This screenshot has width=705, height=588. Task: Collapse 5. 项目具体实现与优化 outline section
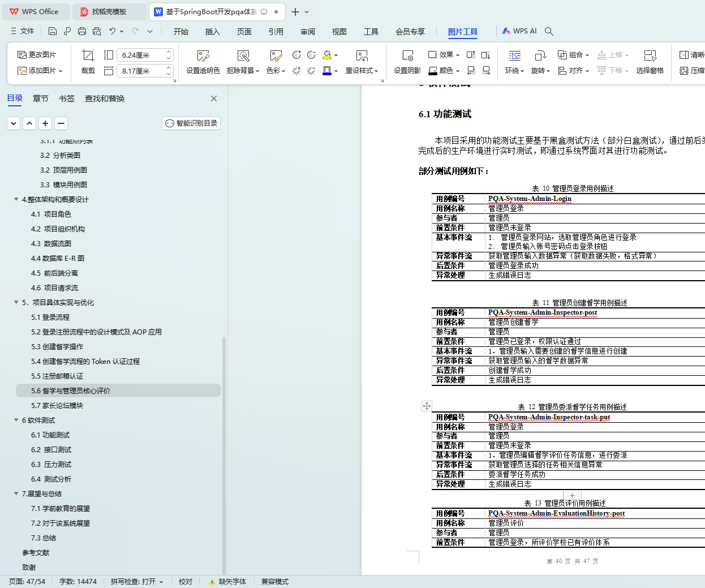coord(16,302)
